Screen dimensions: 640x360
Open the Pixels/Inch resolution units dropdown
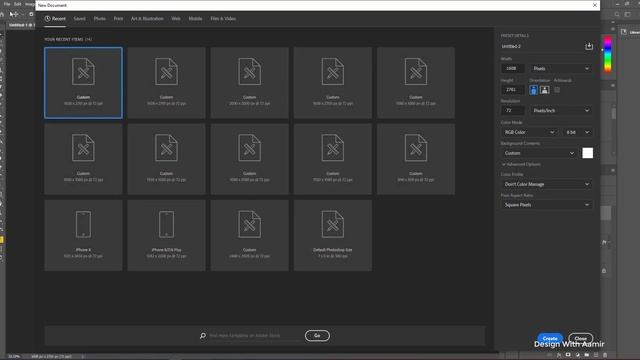561,111
